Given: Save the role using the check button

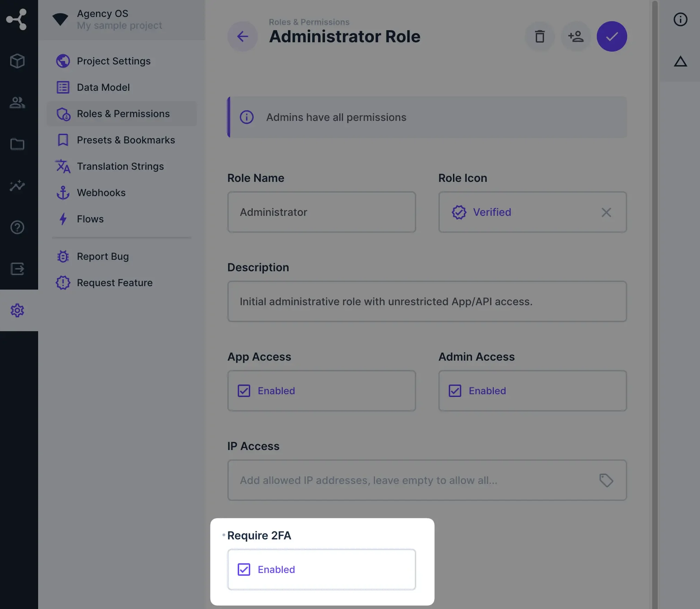Looking at the screenshot, I should (x=611, y=36).
